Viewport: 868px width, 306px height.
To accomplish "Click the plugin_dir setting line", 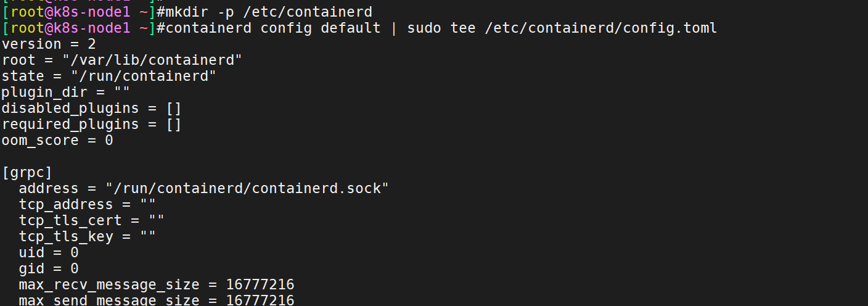I will point(66,92).
